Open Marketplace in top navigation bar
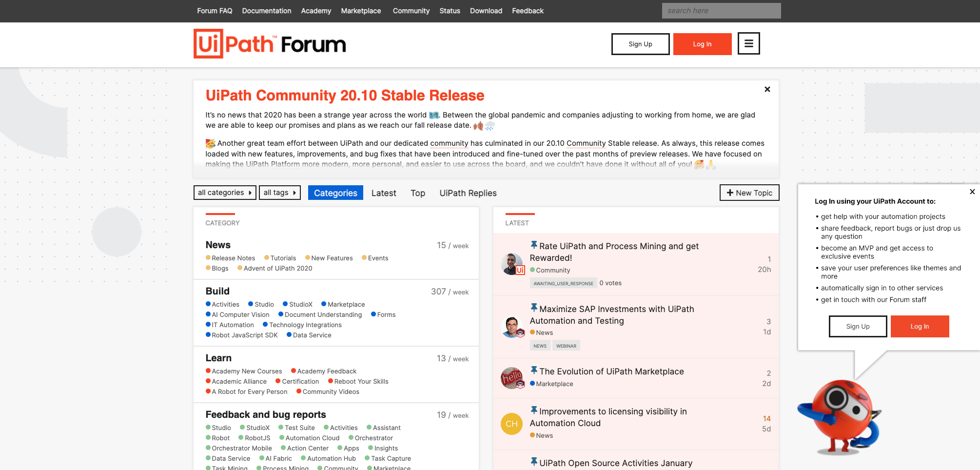The width and height of the screenshot is (980, 470). [361, 11]
